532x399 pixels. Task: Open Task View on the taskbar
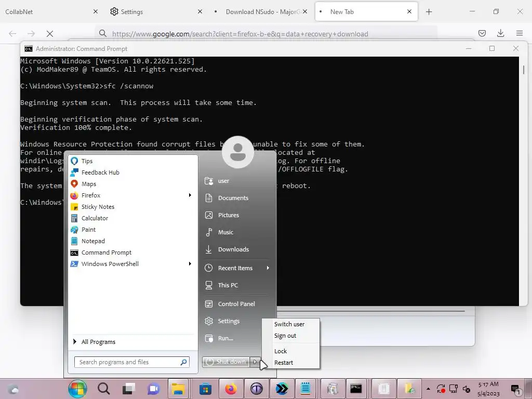[x=129, y=389]
